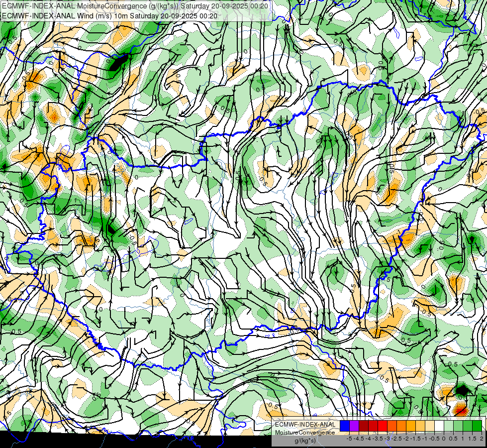Click the 2 tick label at legend end
This screenshot has height=448, width=487.
coord(482,439)
